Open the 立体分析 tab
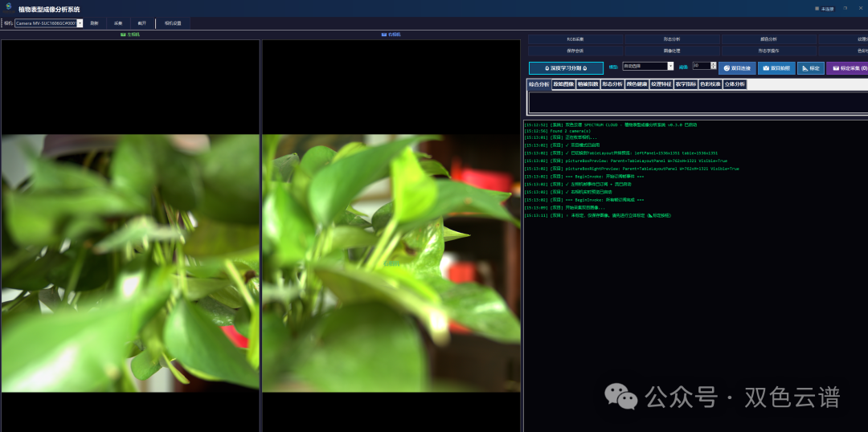This screenshot has height=432, width=868. pos(734,84)
